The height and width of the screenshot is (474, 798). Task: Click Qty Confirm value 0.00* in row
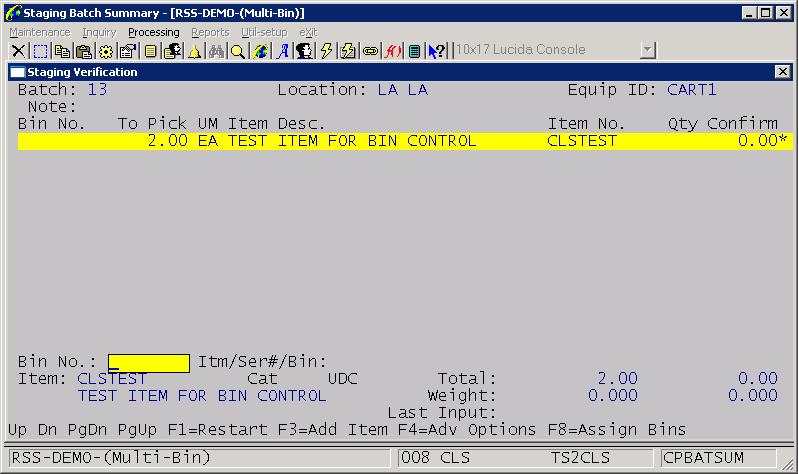tap(762, 141)
